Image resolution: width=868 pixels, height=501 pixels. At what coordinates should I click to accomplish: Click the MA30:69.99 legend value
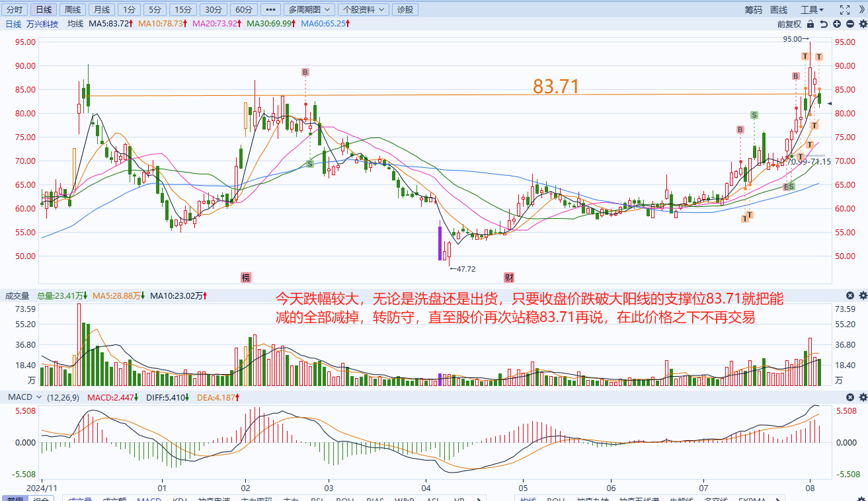272,24
